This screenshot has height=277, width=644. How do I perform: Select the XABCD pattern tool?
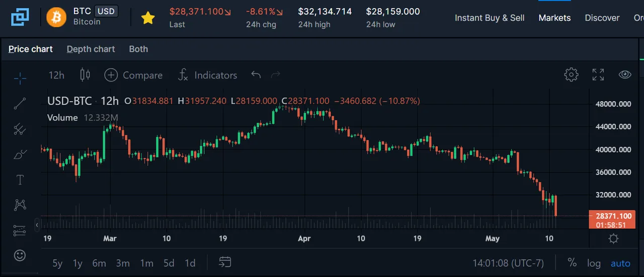coord(20,204)
